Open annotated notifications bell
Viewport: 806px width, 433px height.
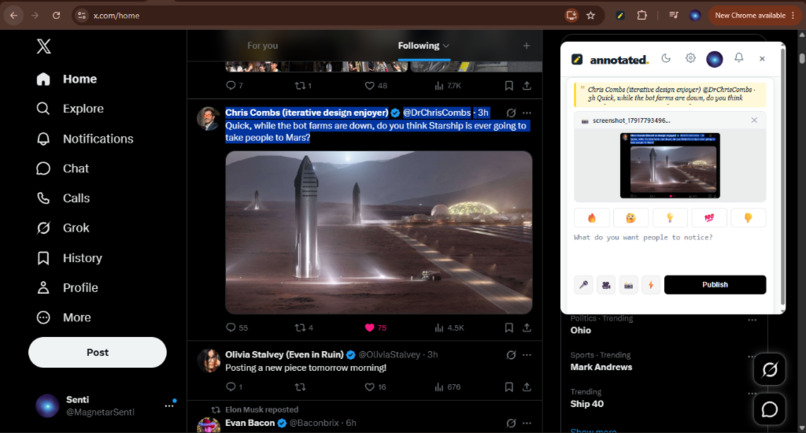739,58
